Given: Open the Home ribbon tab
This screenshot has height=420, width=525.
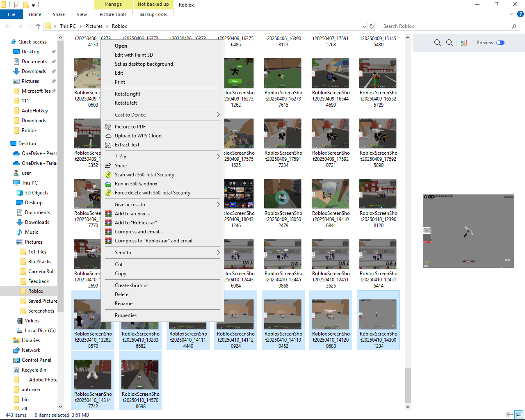Looking at the screenshot, I should pyautogui.click(x=35, y=14).
